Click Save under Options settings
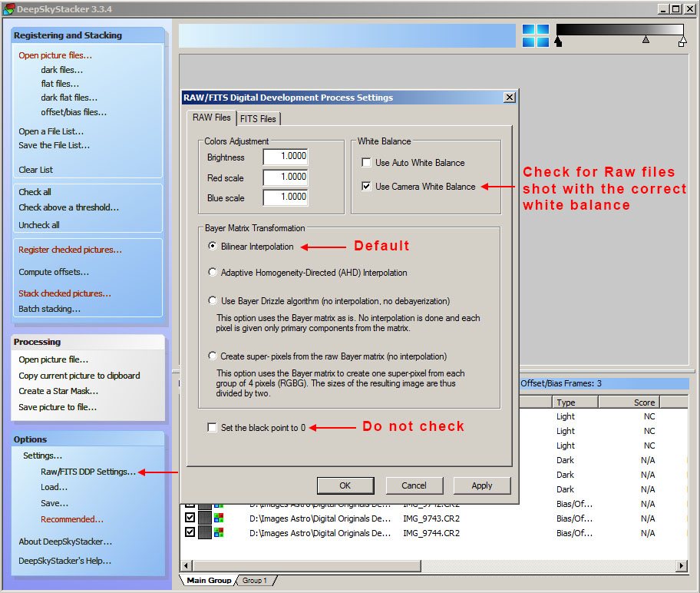Viewport: 700px width, 593px height. [x=54, y=503]
